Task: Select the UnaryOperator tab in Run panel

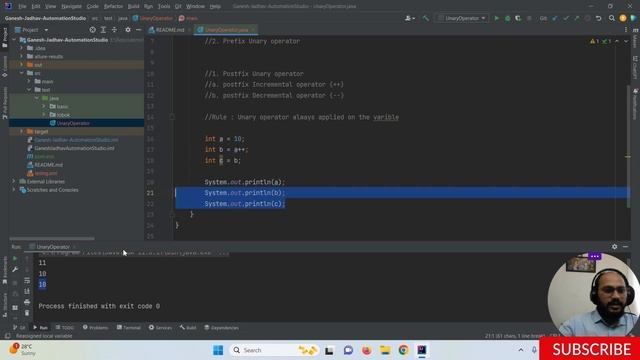Action: pos(53,247)
